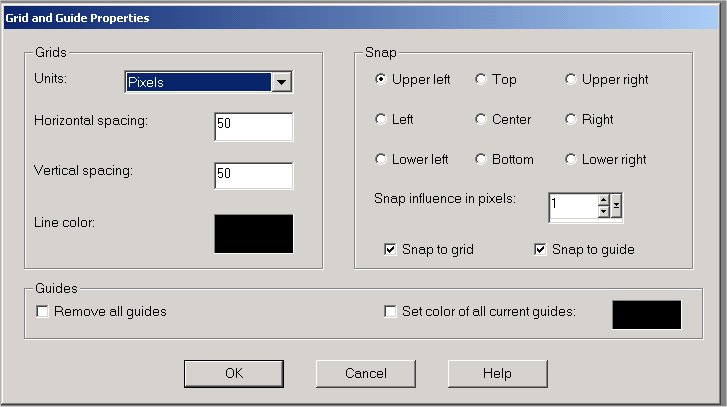
Task: Expand the snap influence slider dropdown arrow
Action: pyautogui.click(x=617, y=207)
